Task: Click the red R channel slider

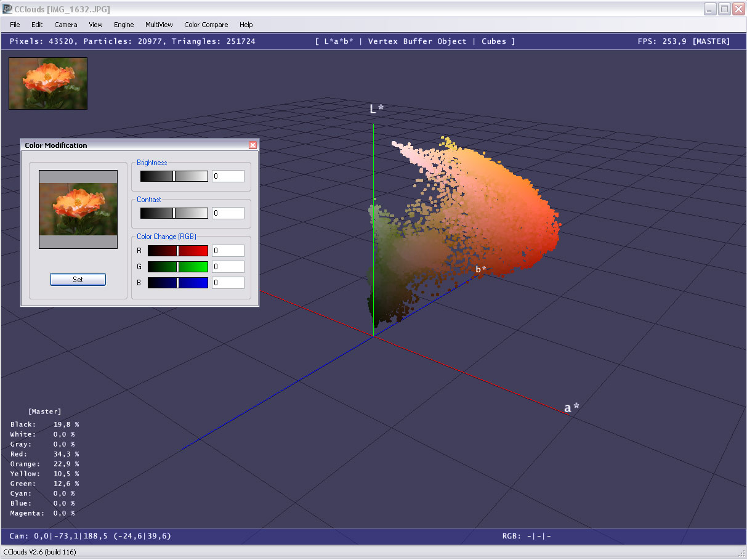Action: pyautogui.click(x=178, y=251)
